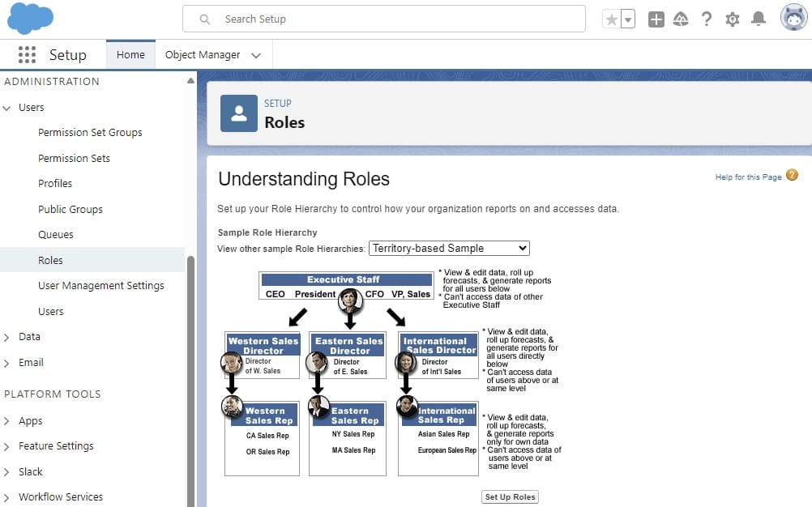Image resolution: width=812 pixels, height=507 pixels.
Task: Open Permission Sets in sidebar
Action: (x=74, y=158)
